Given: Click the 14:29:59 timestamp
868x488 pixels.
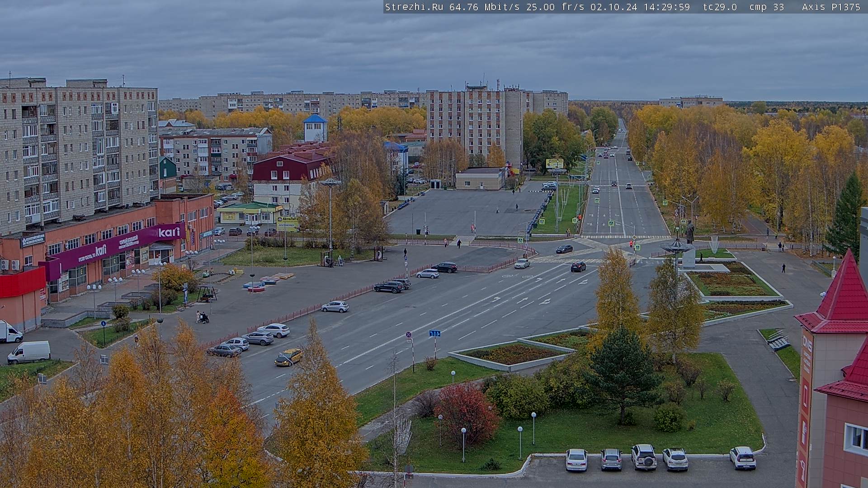Looking at the screenshot, I should [667, 7].
